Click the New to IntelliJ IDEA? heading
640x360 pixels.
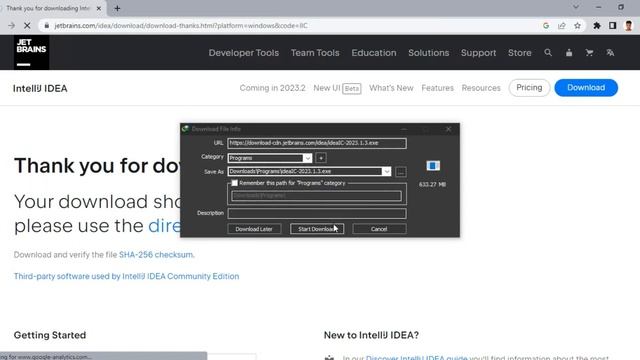(371, 335)
